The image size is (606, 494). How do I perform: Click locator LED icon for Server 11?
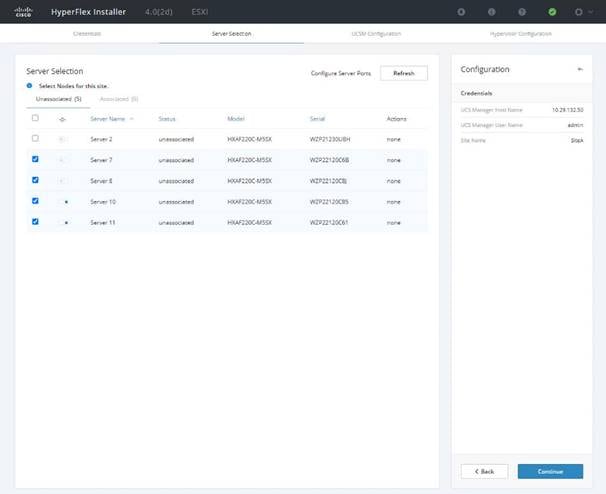(66, 223)
